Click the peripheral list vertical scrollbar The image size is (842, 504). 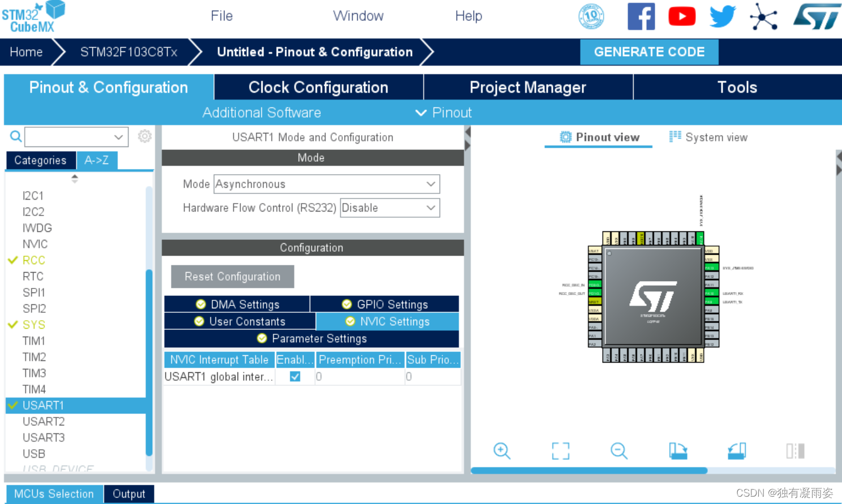pyautogui.click(x=149, y=363)
